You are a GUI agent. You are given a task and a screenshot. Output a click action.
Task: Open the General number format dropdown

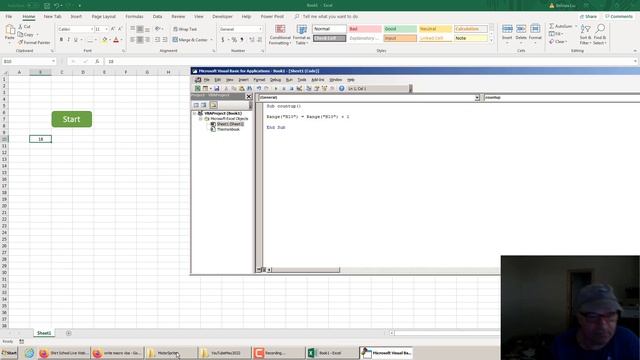[260, 29]
